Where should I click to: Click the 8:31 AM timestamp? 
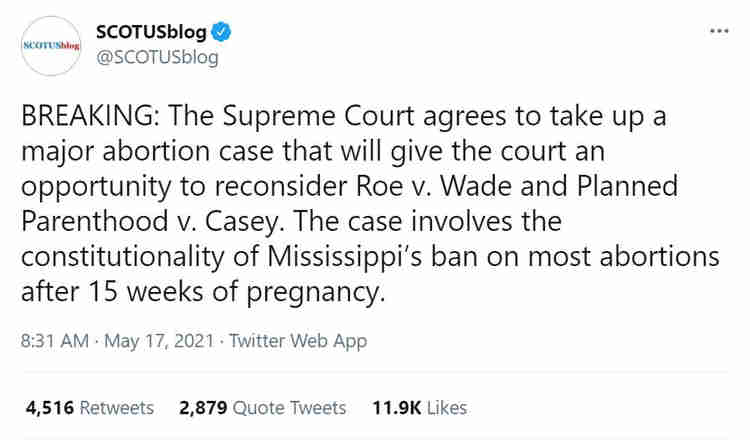(x=53, y=341)
